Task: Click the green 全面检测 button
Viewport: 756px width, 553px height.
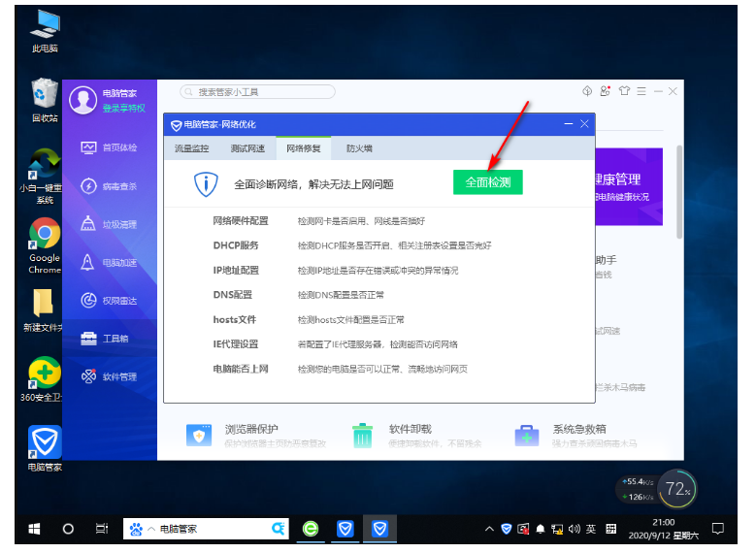Action: coord(487,182)
